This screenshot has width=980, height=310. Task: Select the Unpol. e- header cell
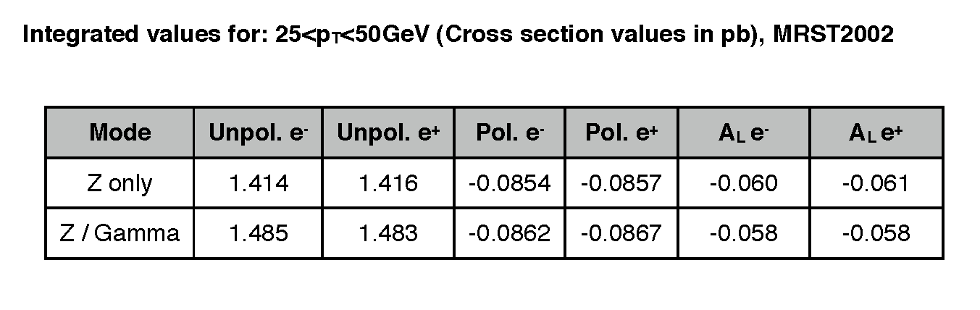click(258, 133)
